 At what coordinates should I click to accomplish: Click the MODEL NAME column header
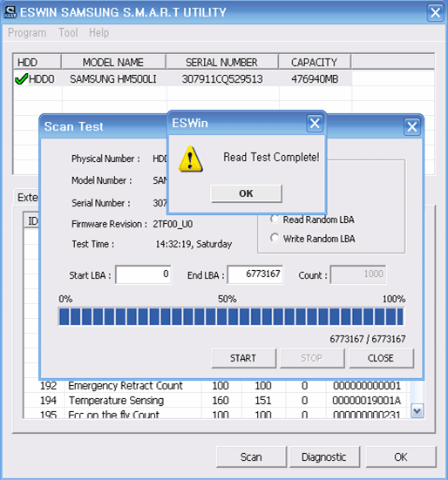[x=113, y=63]
